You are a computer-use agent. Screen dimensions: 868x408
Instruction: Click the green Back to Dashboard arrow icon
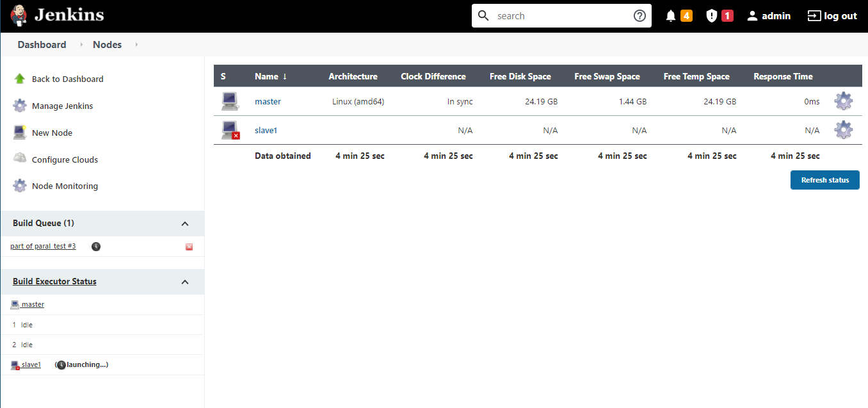pos(20,79)
